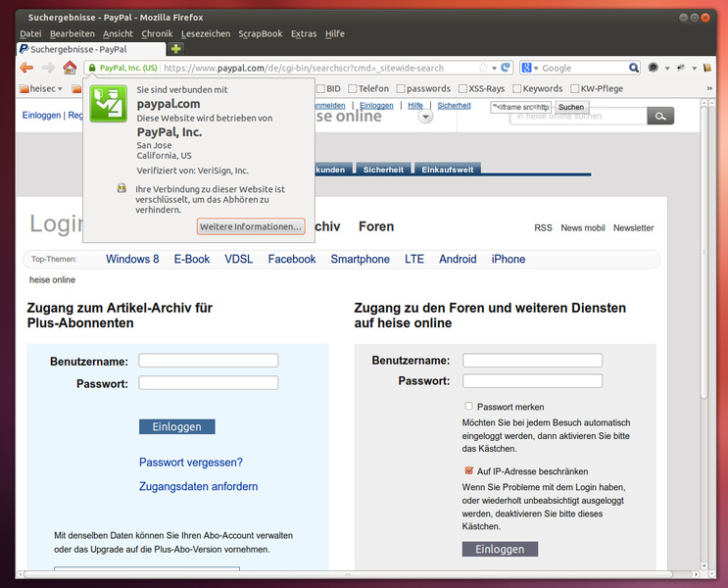
Task: Focus the Benutzername field in Plus-Abonnenten form
Action: click(x=209, y=360)
